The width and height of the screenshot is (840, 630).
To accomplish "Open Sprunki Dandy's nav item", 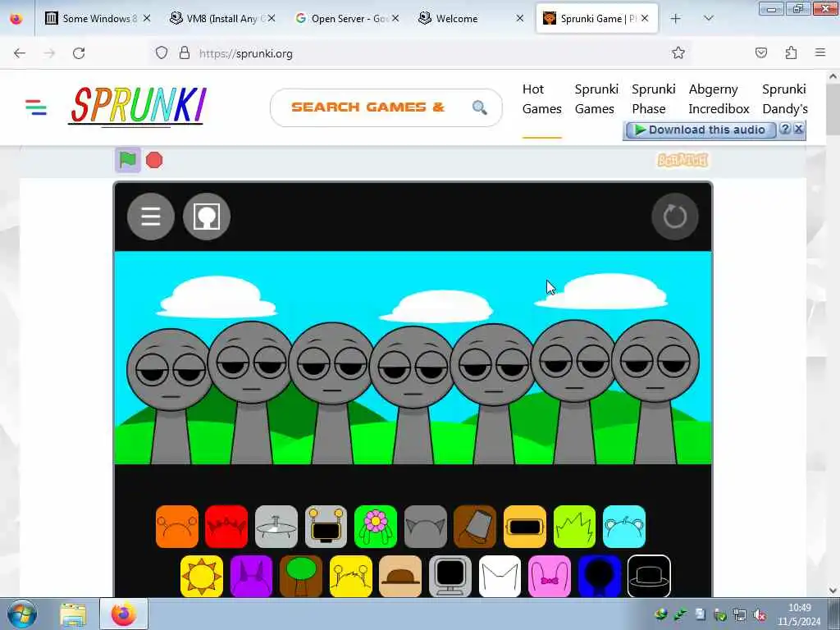I will point(784,99).
